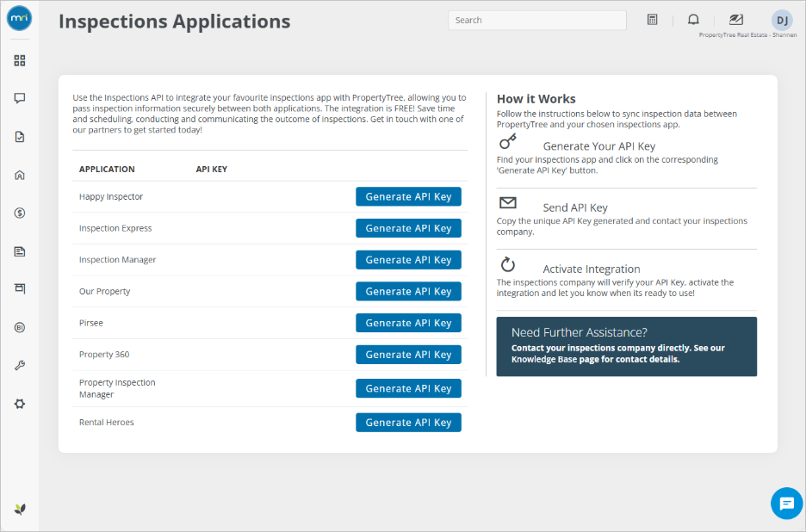Click the refresh icon beside Activate Integration
The width and height of the screenshot is (806, 532).
click(x=508, y=264)
